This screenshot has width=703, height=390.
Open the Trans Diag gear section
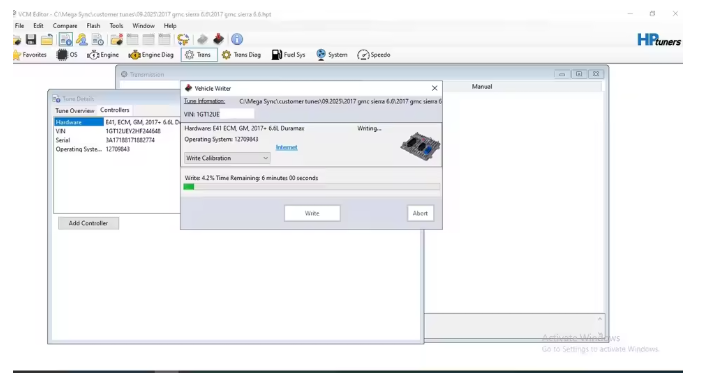[241, 55]
